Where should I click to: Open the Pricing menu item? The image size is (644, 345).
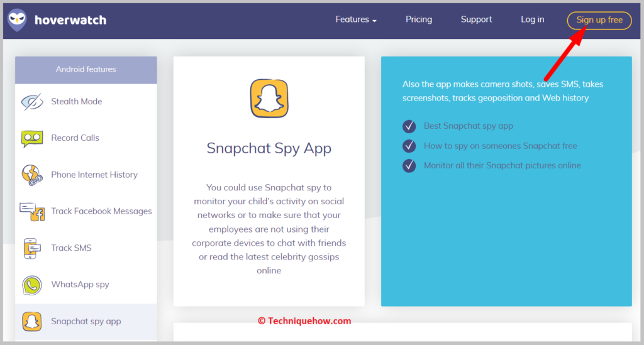[418, 19]
